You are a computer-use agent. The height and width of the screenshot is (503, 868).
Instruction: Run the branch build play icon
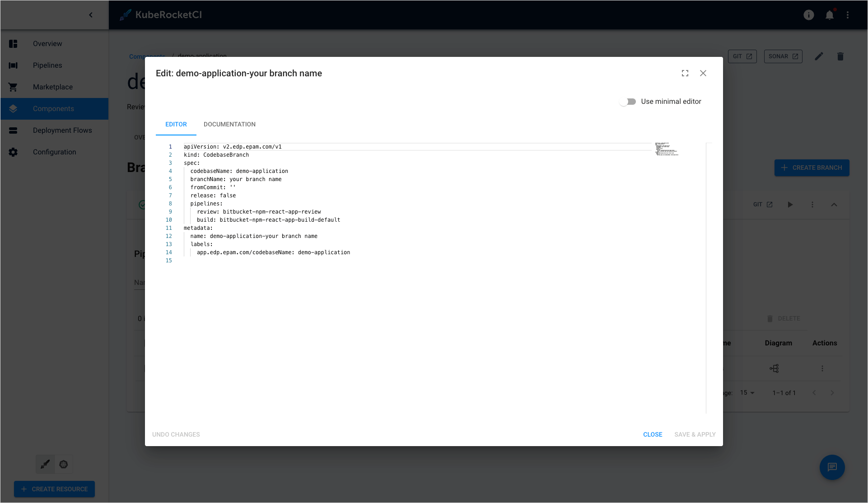pyautogui.click(x=790, y=205)
